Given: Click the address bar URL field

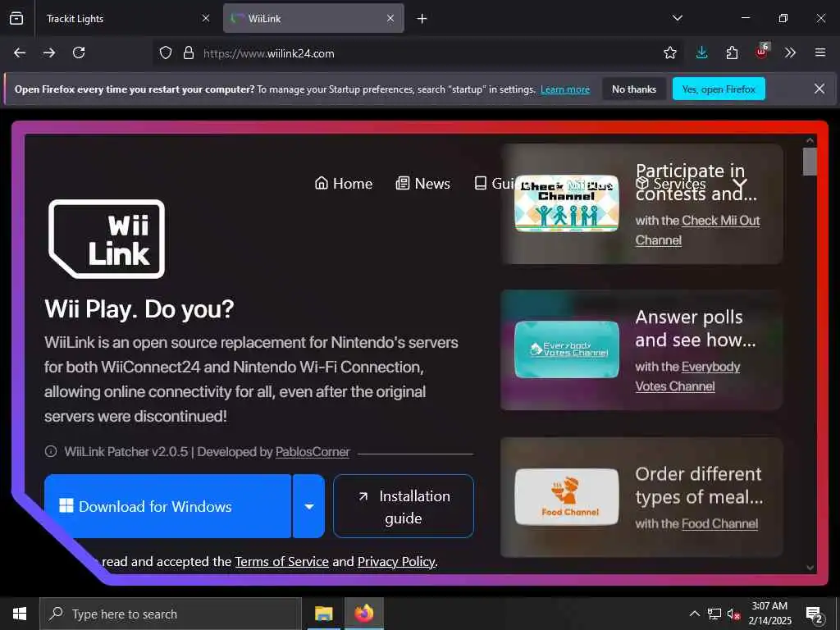Looking at the screenshot, I should click(x=418, y=53).
